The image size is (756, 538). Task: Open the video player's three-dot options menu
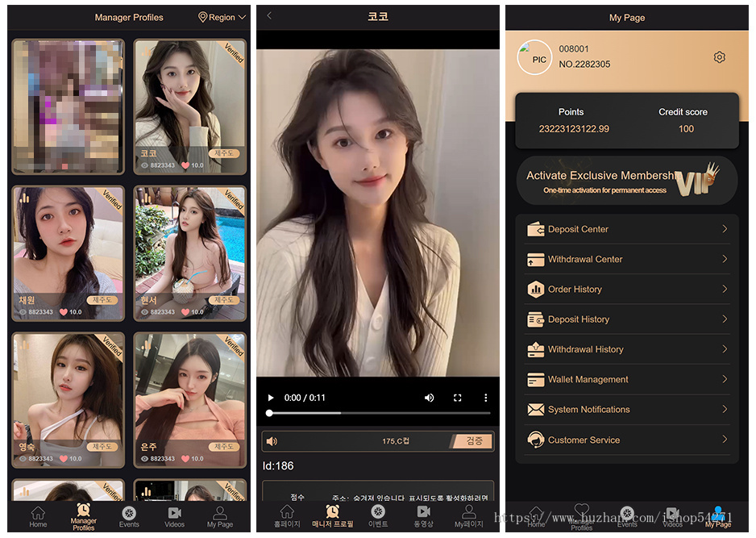pyautogui.click(x=485, y=398)
